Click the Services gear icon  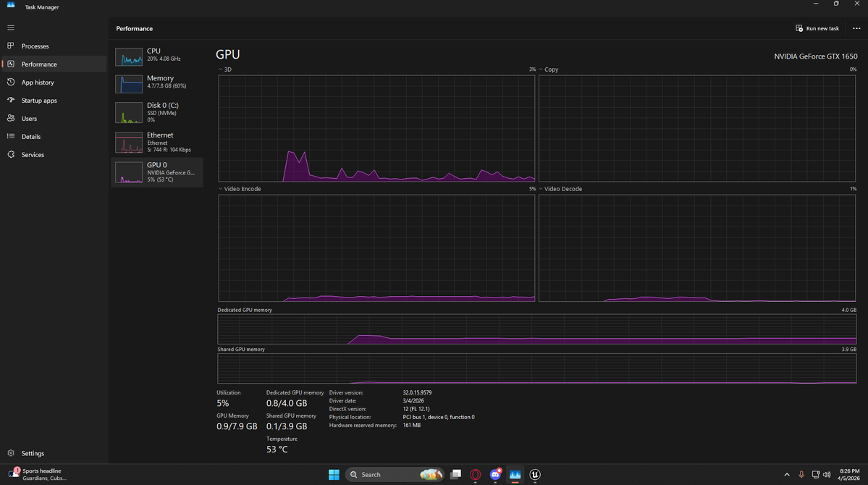coord(11,154)
